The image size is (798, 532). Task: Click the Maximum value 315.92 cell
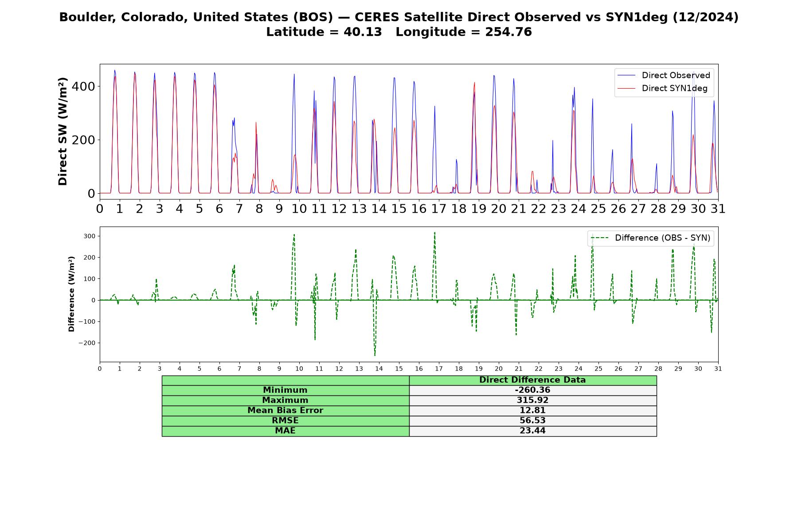[532, 400]
